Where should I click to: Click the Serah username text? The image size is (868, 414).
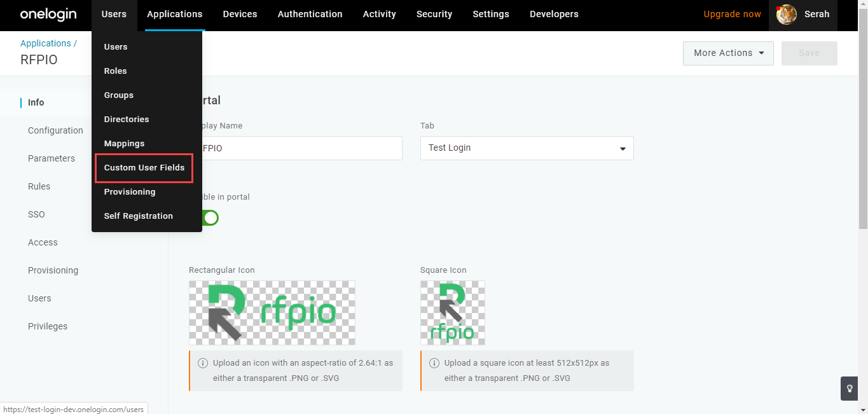coord(817,14)
